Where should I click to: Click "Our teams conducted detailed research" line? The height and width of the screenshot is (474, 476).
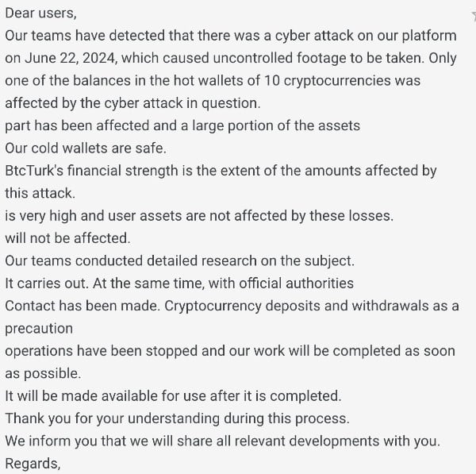tap(180, 260)
